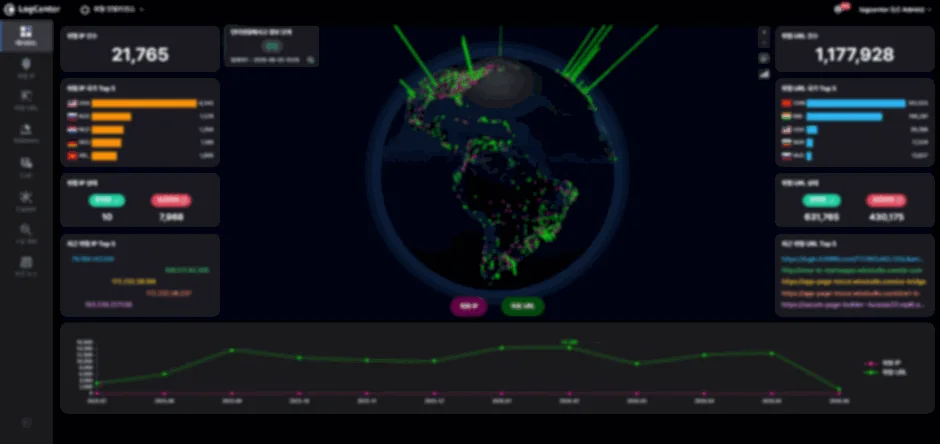Click the red pill showing 430,175
The image size is (940, 444).
coord(886,201)
